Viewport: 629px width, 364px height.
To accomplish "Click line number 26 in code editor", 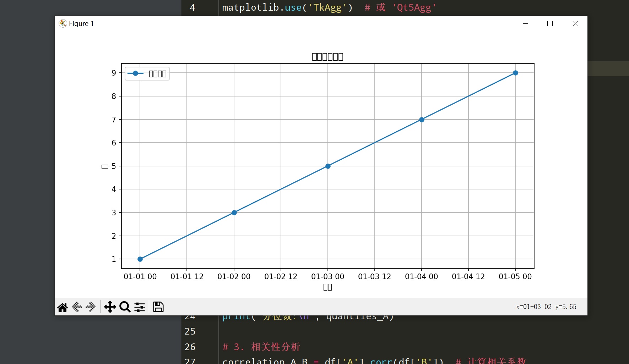I will coord(190,347).
